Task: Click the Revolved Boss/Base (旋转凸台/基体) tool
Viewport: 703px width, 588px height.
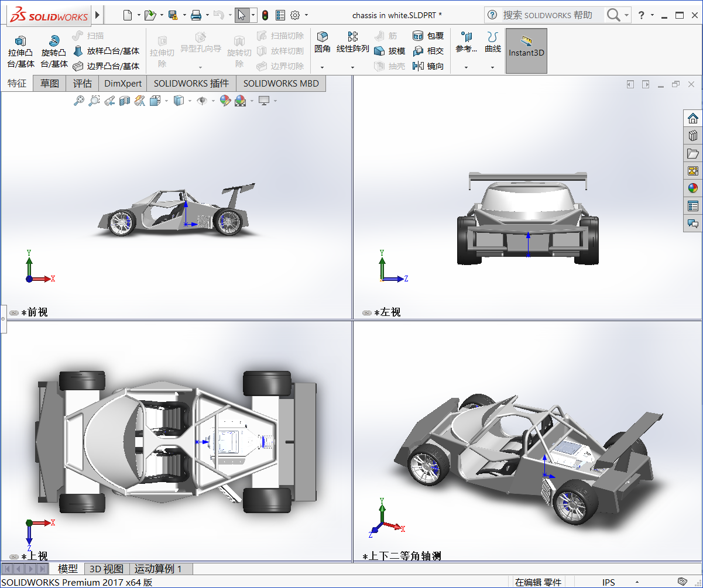Action: 54,51
